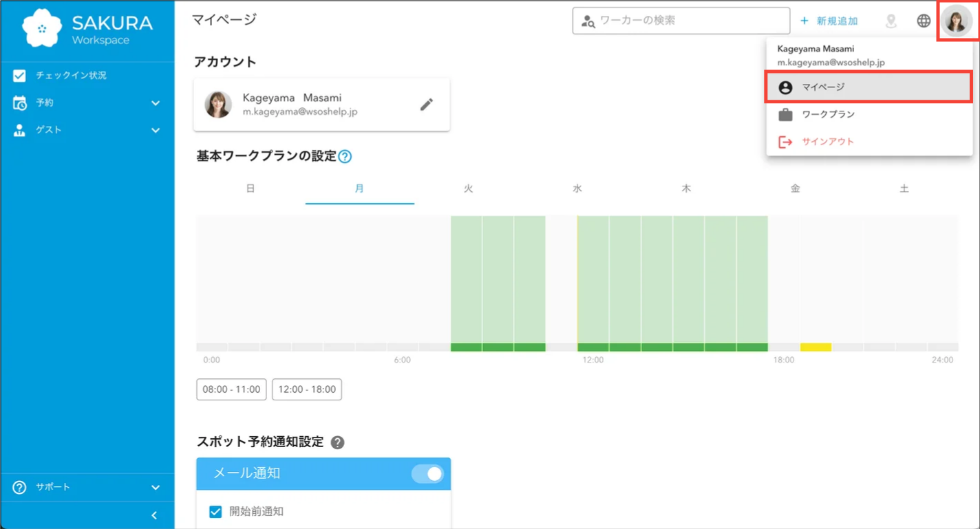Switch to the 水 weekday tab
The height and width of the screenshot is (529, 980).
(577, 187)
